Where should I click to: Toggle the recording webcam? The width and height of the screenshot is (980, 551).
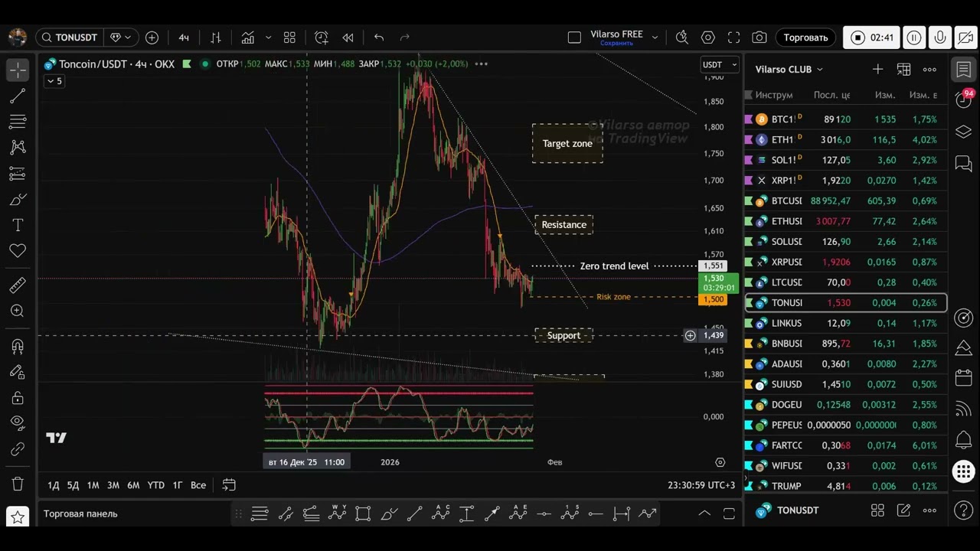(966, 37)
